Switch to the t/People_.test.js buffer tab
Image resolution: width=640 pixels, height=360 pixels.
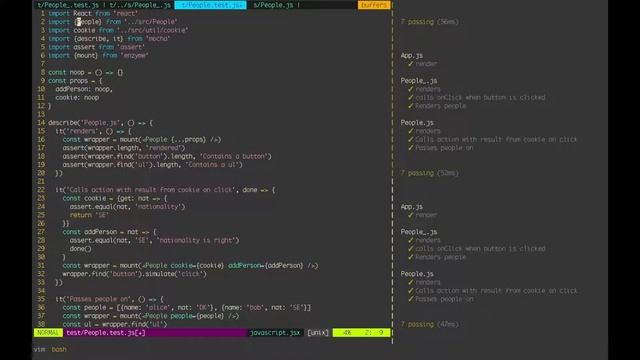pos(68,5)
